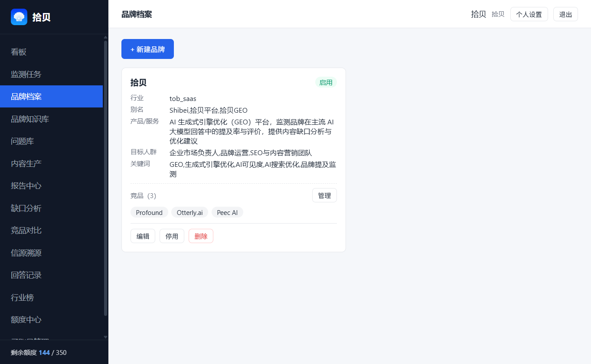Click the 拾贝 username in header

[479, 14]
